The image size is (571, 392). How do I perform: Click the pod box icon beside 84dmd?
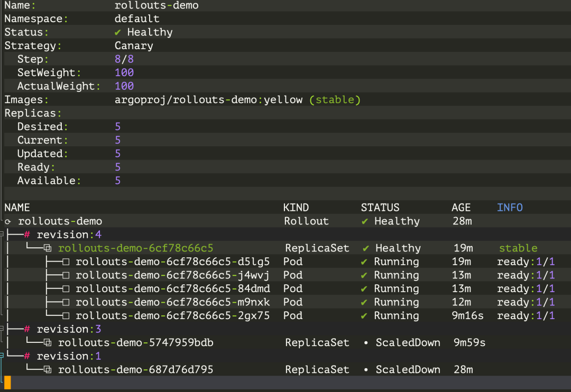click(x=66, y=288)
